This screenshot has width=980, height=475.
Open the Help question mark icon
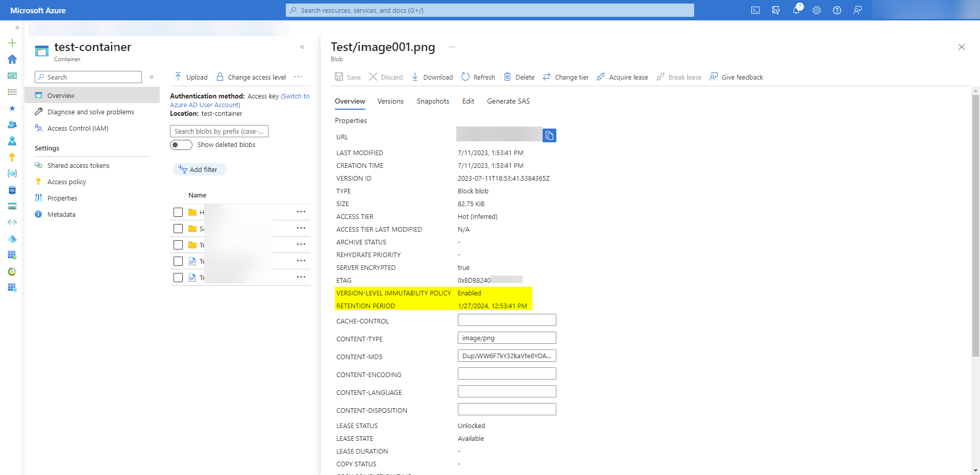837,10
